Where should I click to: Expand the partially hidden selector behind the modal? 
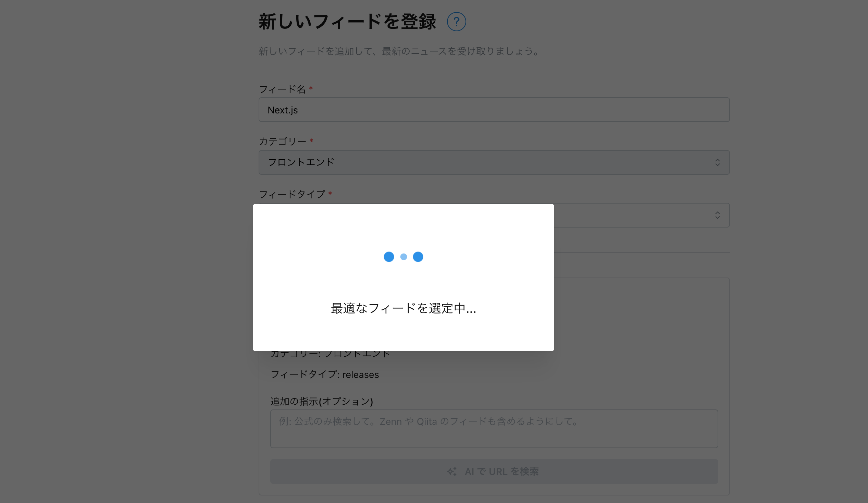[655, 215]
